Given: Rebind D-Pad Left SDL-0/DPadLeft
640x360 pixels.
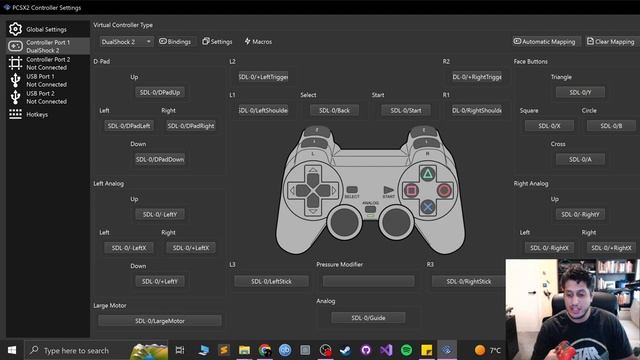Looking at the screenshot, I should [129, 126].
